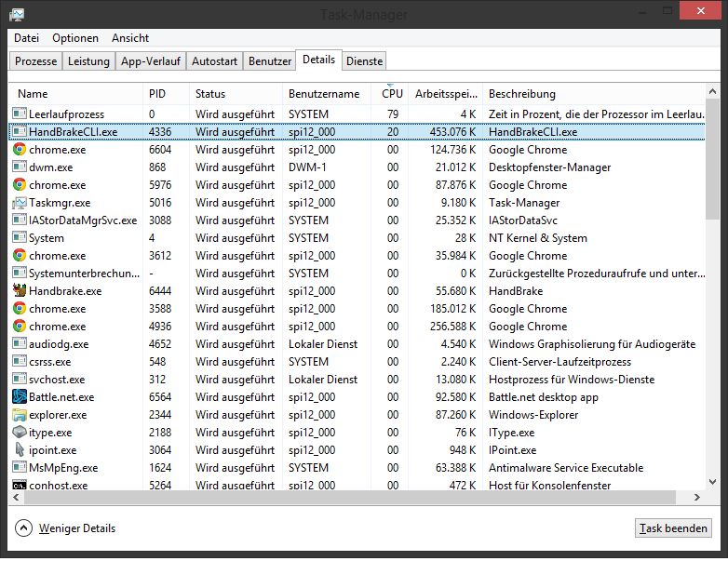Click the IAStorDataMgrSvc.exe icon
This screenshot has width=728, height=561.
point(20,220)
